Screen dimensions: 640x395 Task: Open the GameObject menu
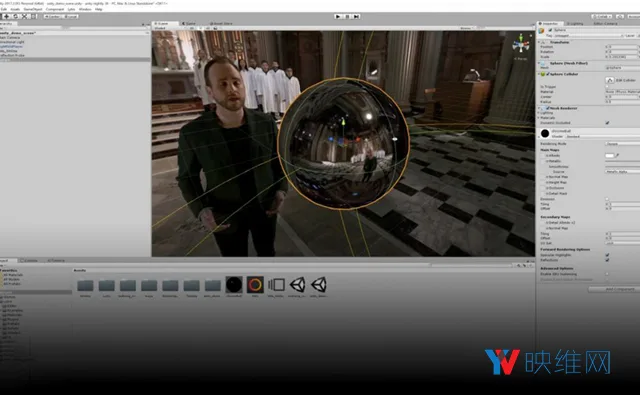click(x=33, y=9)
